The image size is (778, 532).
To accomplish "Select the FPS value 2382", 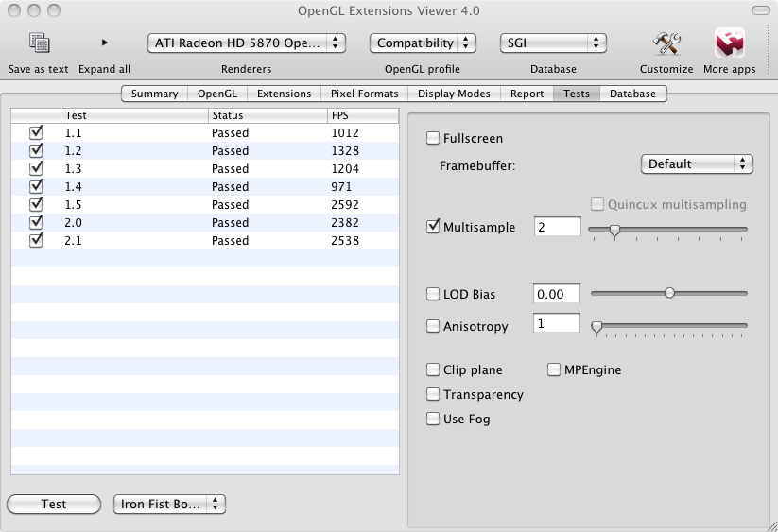I will click(x=345, y=222).
